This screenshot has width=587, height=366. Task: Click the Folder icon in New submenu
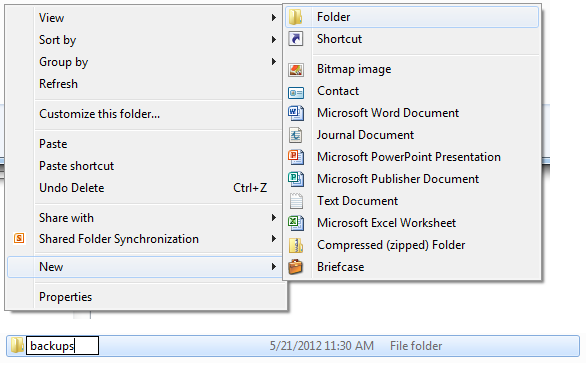[x=296, y=17]
